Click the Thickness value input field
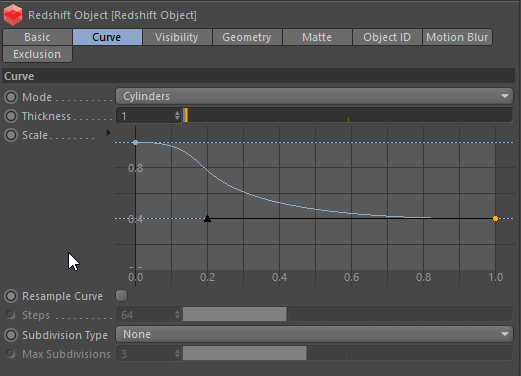Image resolution: width=521 pixels, height=376 pixels. (148, 116)
